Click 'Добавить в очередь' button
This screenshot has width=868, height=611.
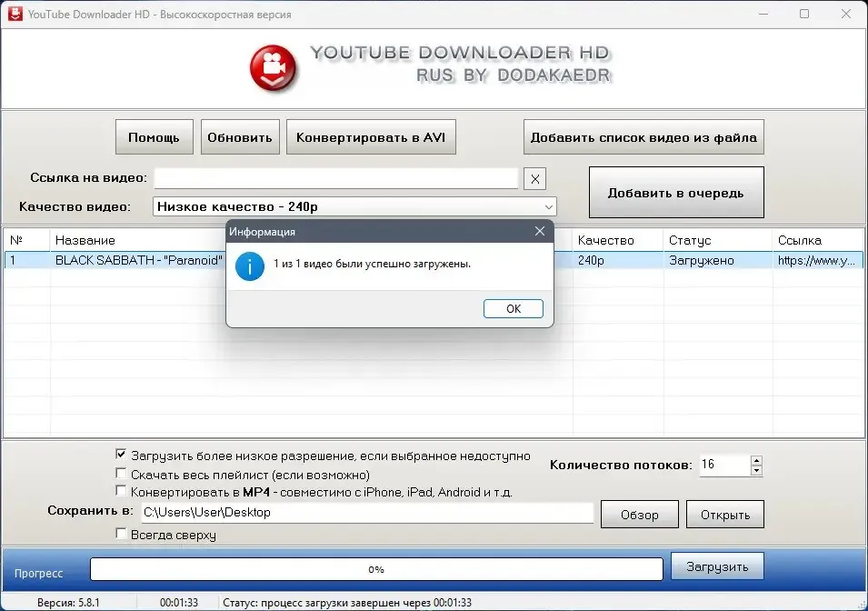675,193
